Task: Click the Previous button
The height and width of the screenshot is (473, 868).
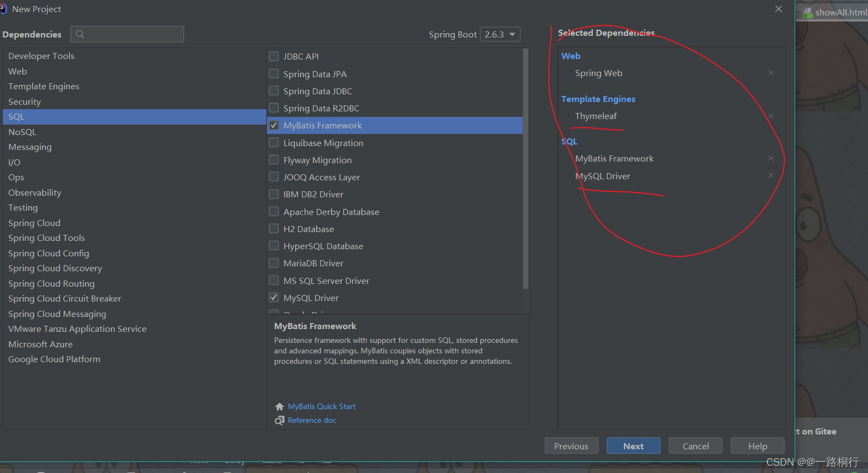Action: [571, 446]
